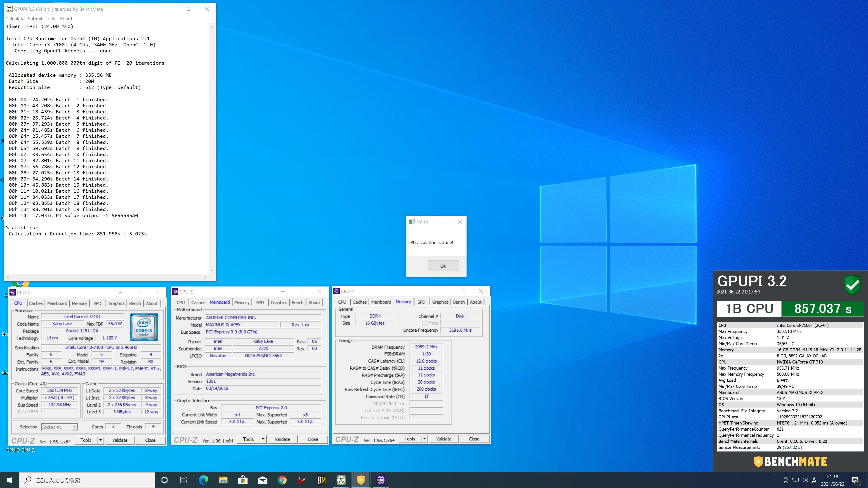Image resolution: width=868 pixels, height=488 pixels.
Task: Click Intel Core i3 logo in CPU-Z
Action: (x=144, y=327)
